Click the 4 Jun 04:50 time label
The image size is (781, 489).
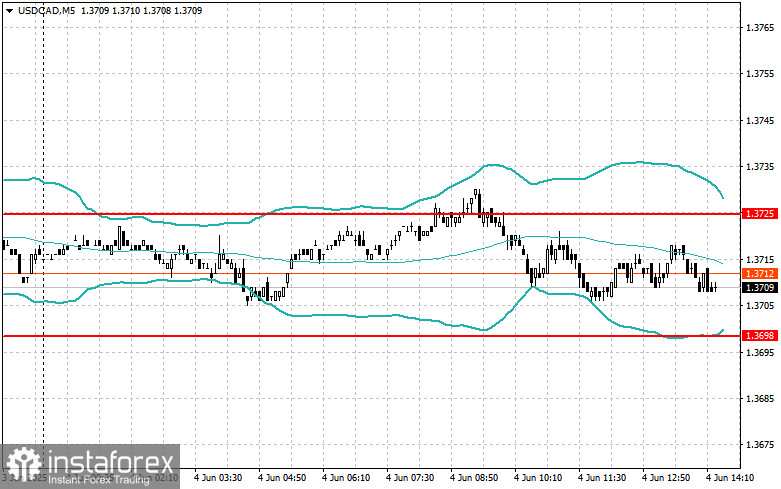point(282,478)
